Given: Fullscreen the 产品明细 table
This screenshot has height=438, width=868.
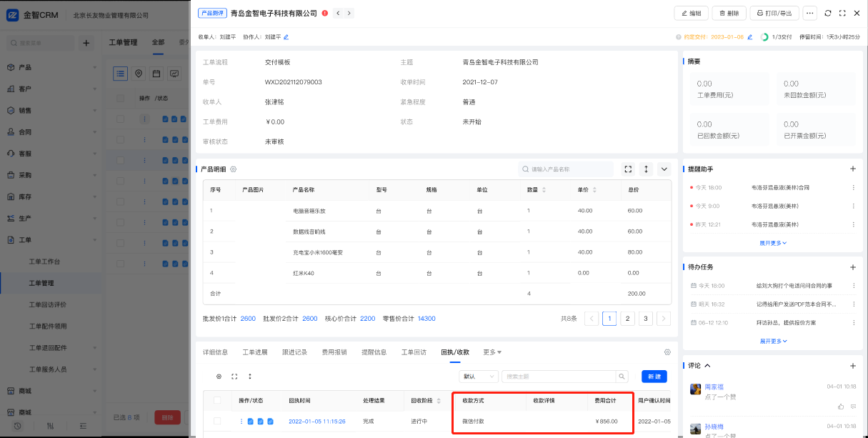Looking at the screenshot, I should [x=628, y=169].
